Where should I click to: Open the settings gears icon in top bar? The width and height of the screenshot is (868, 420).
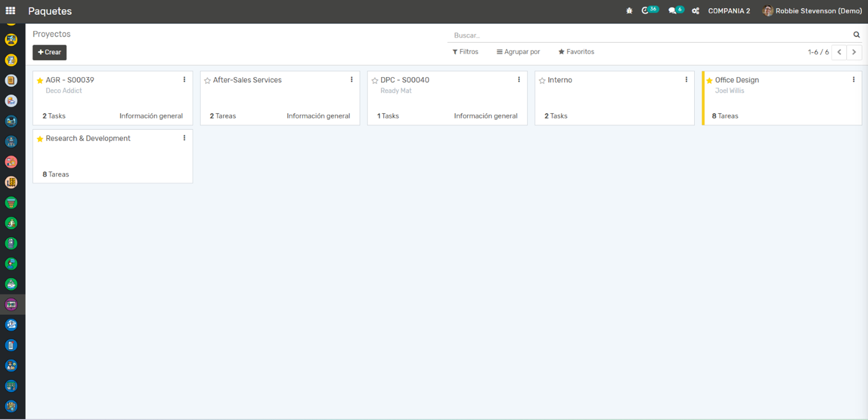point(695,11)
